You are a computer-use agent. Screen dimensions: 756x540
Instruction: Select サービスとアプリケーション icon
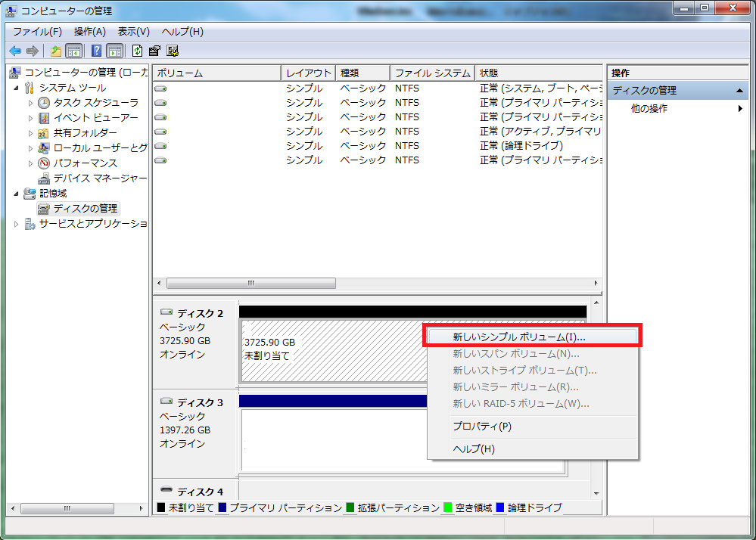pos(30,224)
